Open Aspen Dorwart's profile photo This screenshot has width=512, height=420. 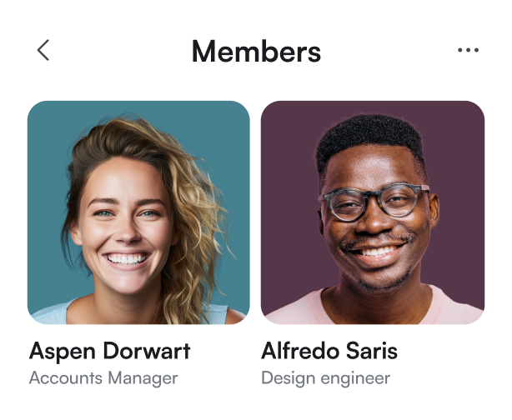click(138, 212)
